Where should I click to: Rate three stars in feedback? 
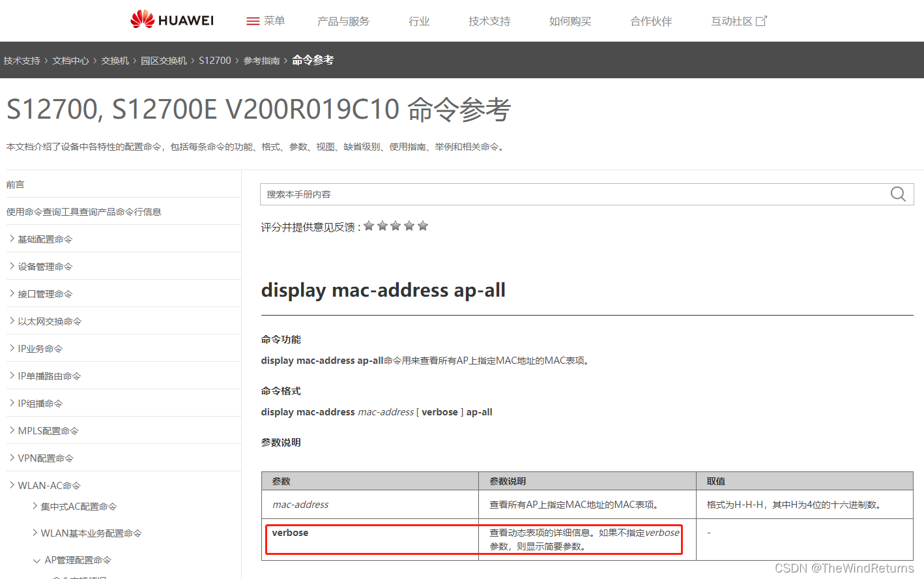click(x=396, y=226)
